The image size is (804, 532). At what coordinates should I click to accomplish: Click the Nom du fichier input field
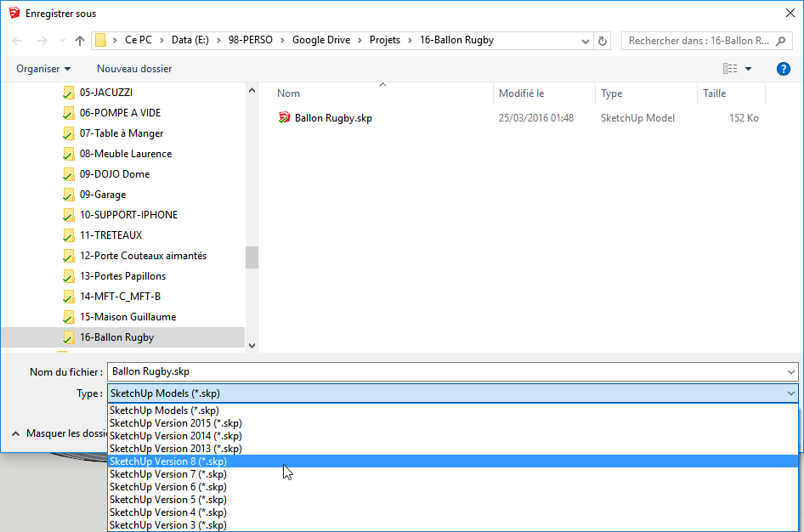[446, 371]
